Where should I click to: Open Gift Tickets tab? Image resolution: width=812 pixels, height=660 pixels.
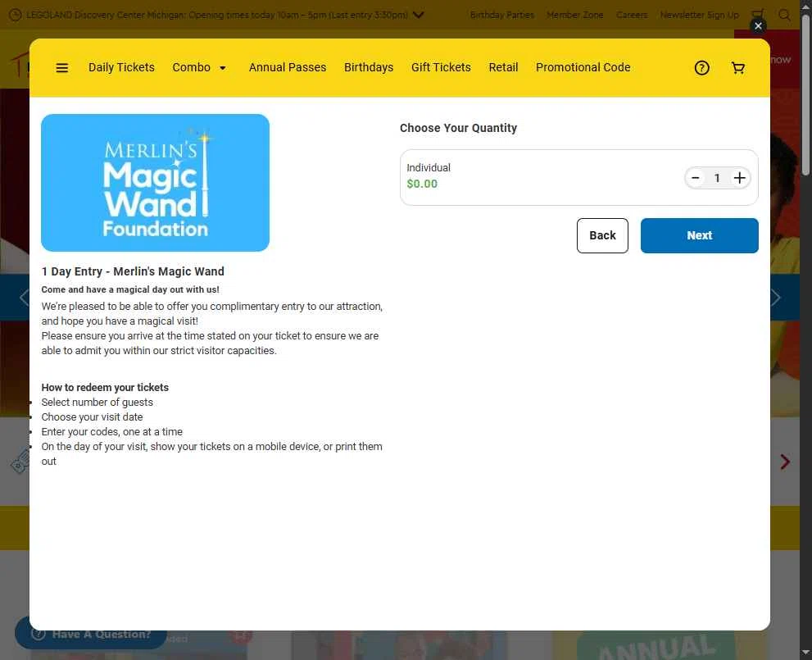(441, 67)
